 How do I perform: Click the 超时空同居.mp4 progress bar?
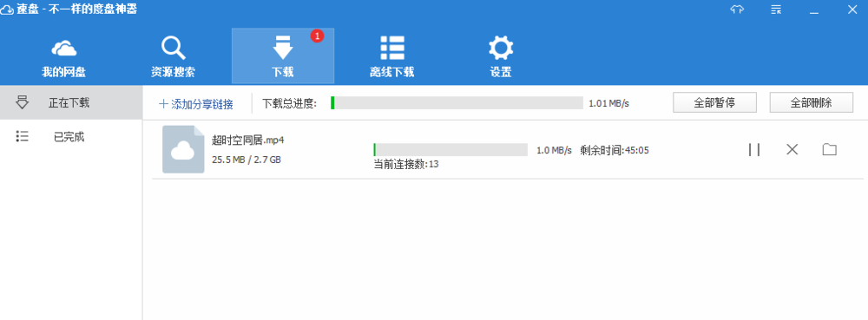click(450, 150)
